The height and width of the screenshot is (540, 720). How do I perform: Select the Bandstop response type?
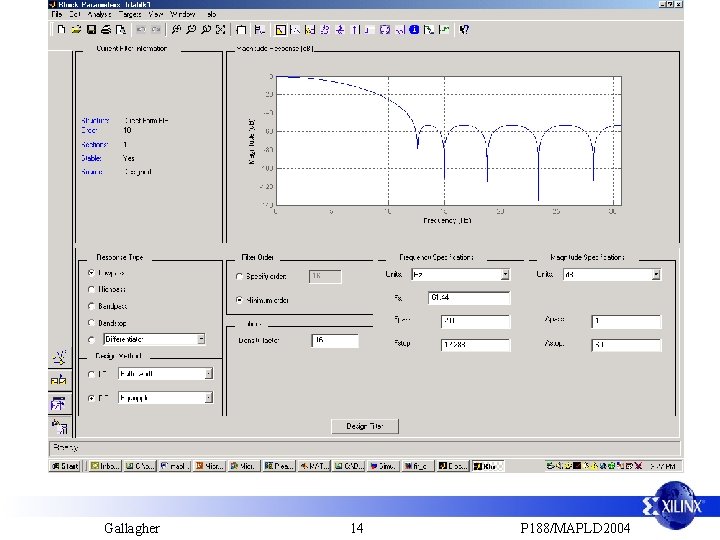pos(93,323)
